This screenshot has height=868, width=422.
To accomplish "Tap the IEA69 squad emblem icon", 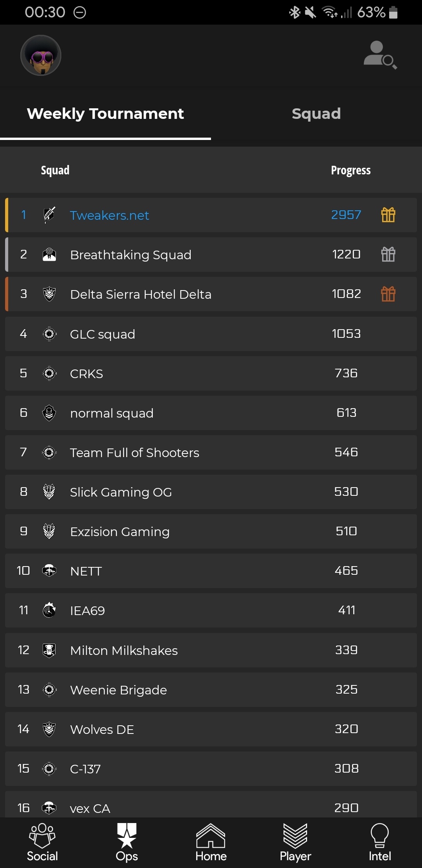I will (49, 610).
